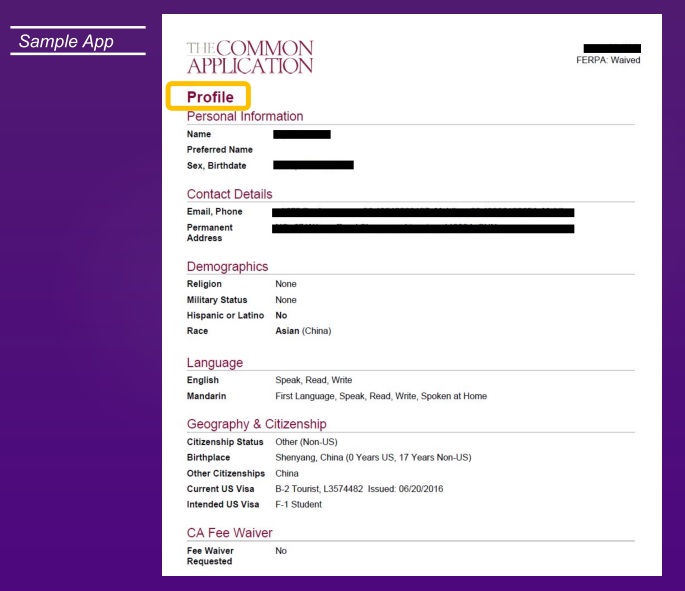Click the 'Military Status' label
The width and height of the screenshot is (685, 591).
217,300
